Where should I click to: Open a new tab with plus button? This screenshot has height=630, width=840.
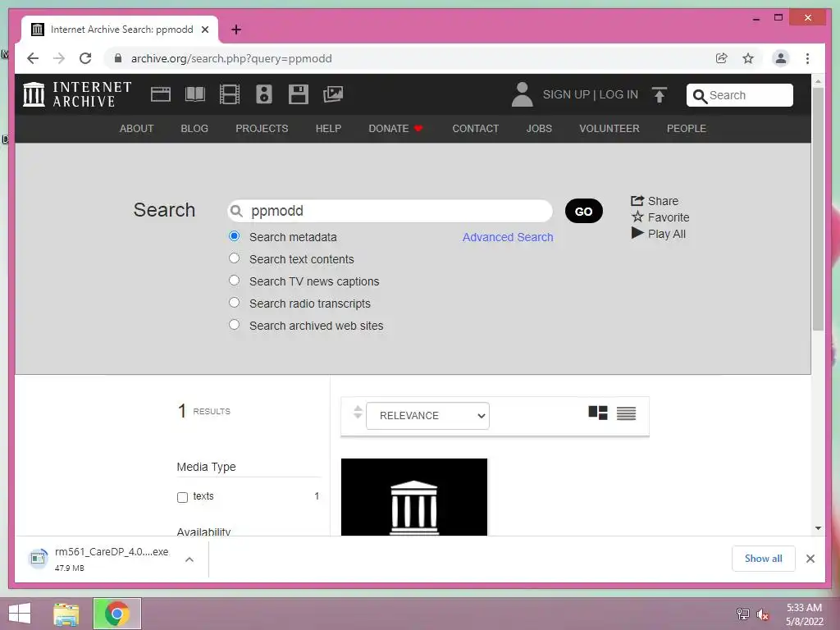coord(236,30)
